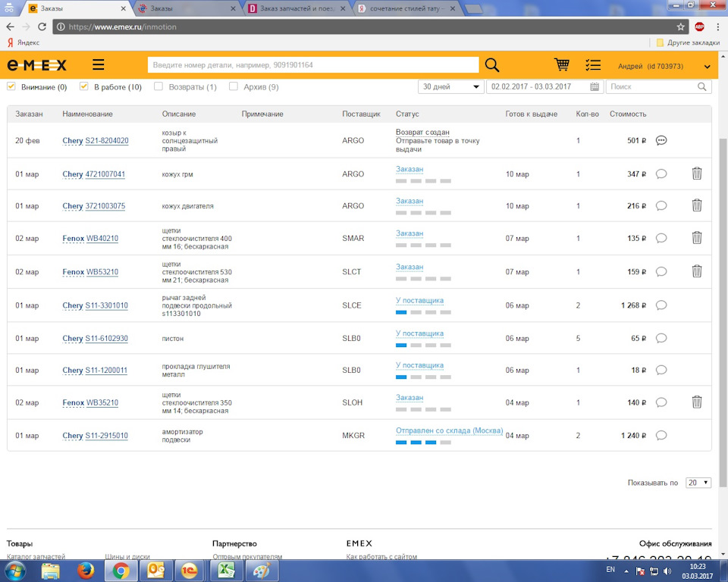The height and width of the screenshot is (582, 728).
Task: Open comment bubble for Fenox WB40210 row
Action: (x=661, y=238)
